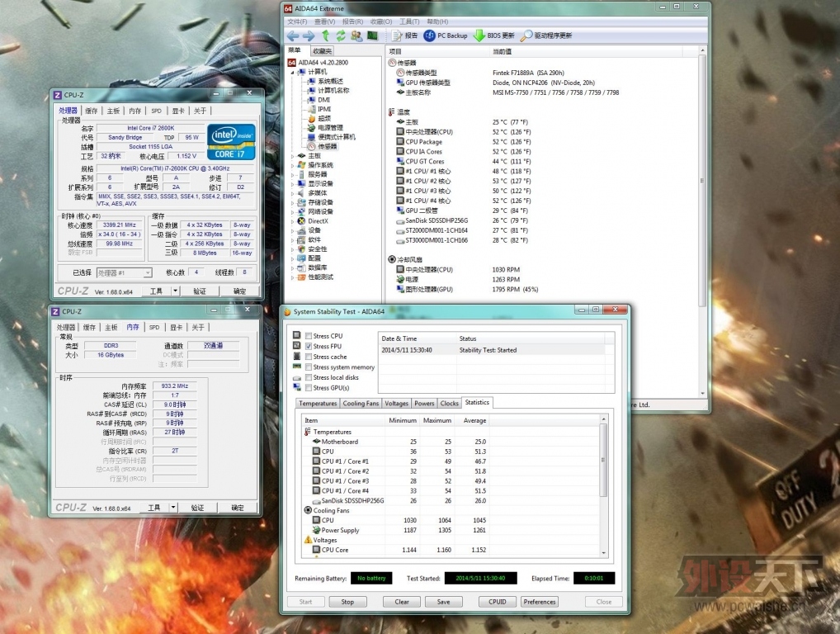Click the Save button
The image size is (840, 634).
coord(444,602)
